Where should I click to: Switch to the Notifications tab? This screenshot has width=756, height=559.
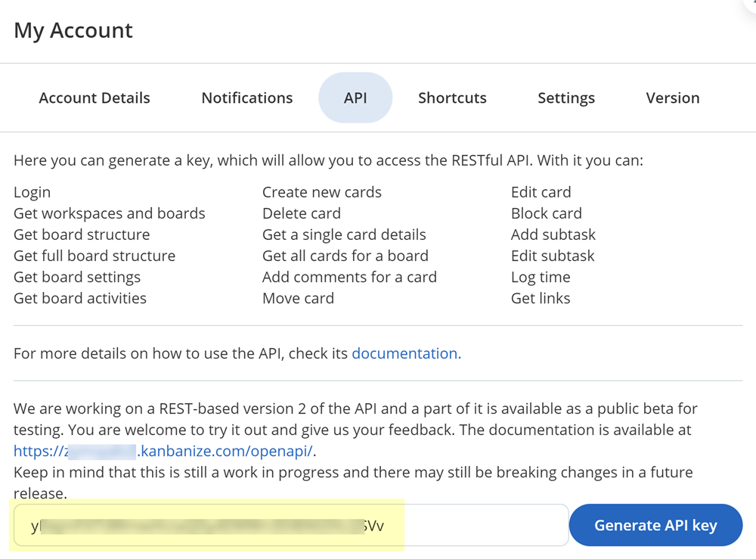(246, 98)
